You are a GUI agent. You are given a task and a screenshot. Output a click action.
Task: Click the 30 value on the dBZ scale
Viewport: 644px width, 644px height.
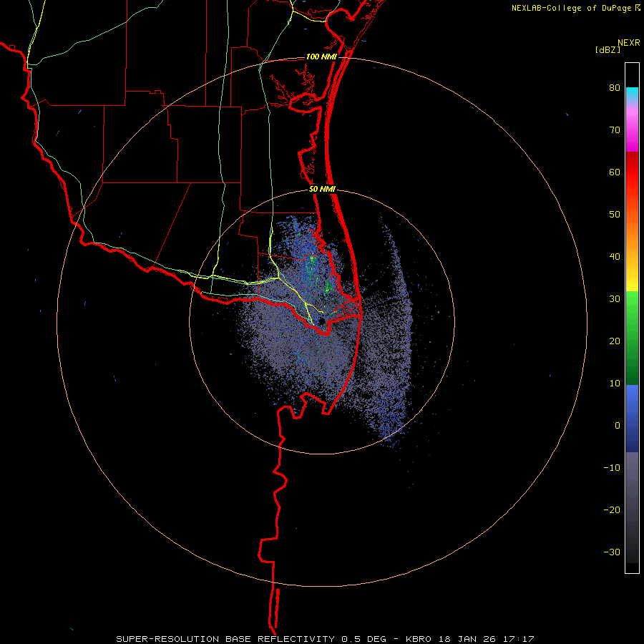(x=615, y=298)
